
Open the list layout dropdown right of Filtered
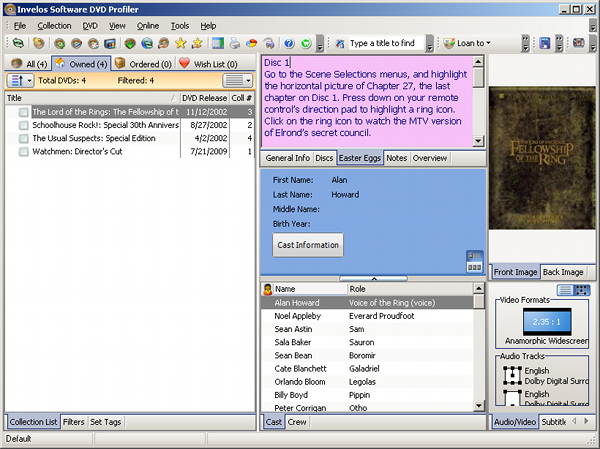coord(238,80)
